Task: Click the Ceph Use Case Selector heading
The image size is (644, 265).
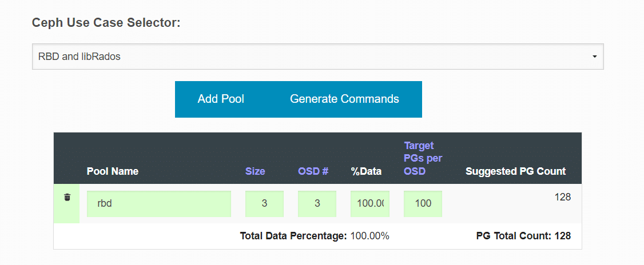Action: pyautogui.click(x=106, y=23)
